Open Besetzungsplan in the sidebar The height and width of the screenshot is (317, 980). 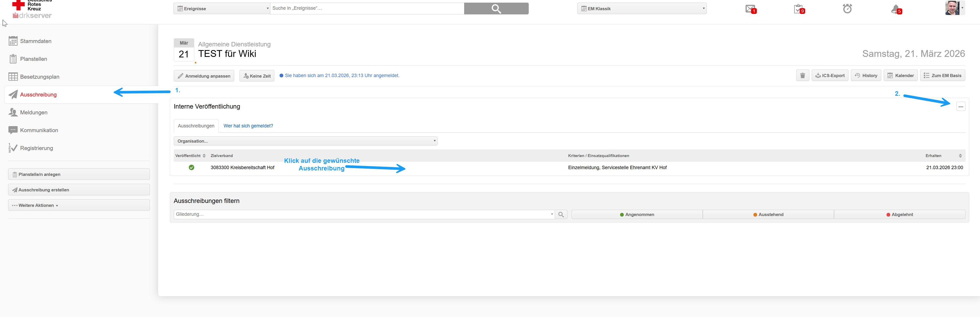pyautogui.click(x=40, y=77)
